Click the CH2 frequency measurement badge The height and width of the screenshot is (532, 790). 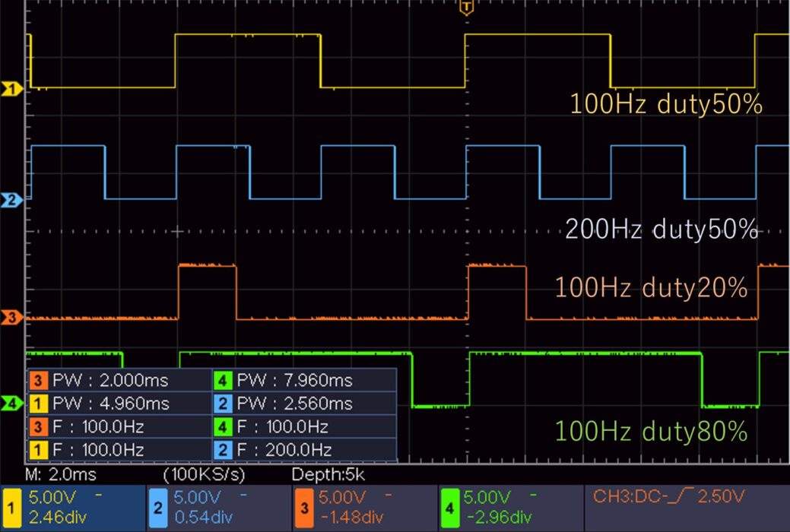coord(222,450)
